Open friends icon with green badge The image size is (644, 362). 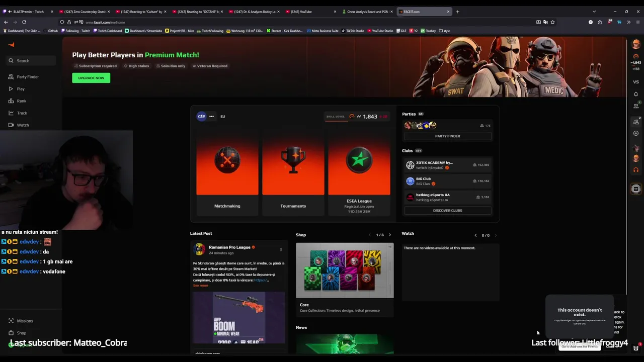click(x=636, y=106)
